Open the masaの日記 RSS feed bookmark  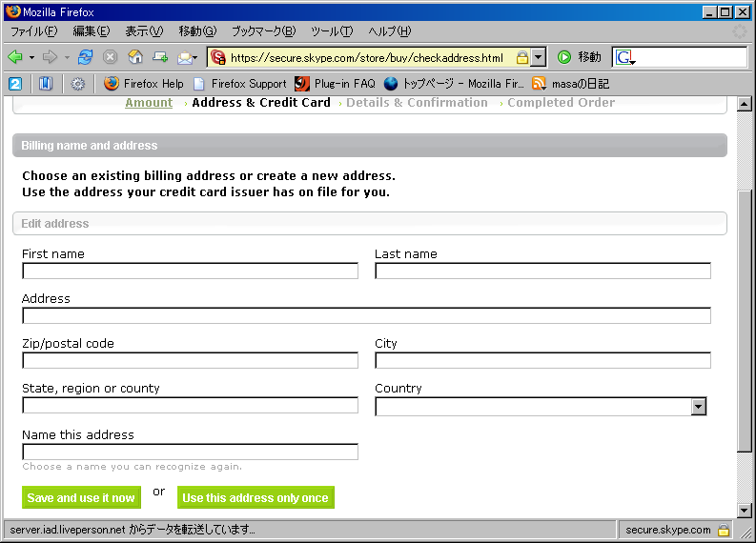(570, 84)
